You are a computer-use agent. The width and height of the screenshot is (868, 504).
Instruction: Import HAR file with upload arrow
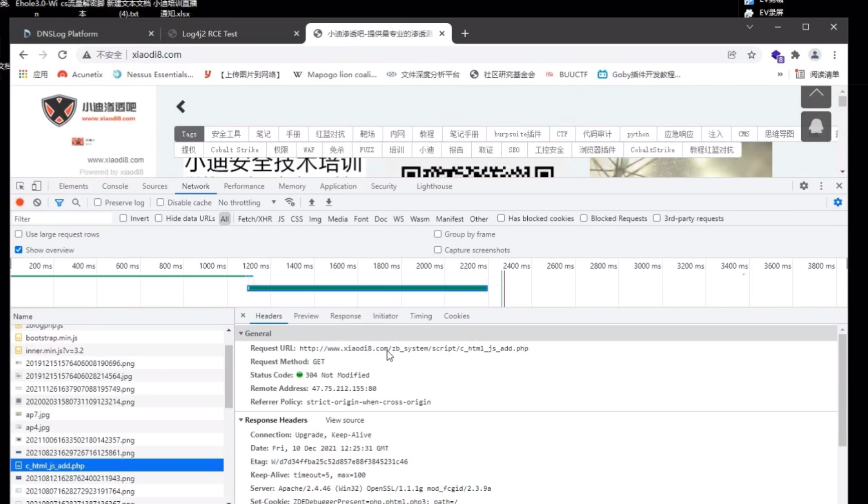(x=312, y=202)
